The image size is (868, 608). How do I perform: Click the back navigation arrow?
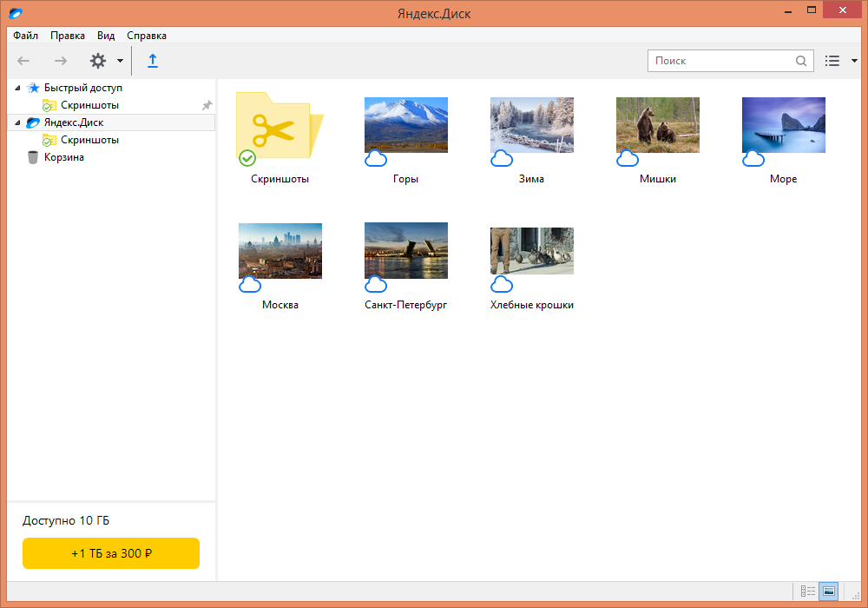coord(24,61)
